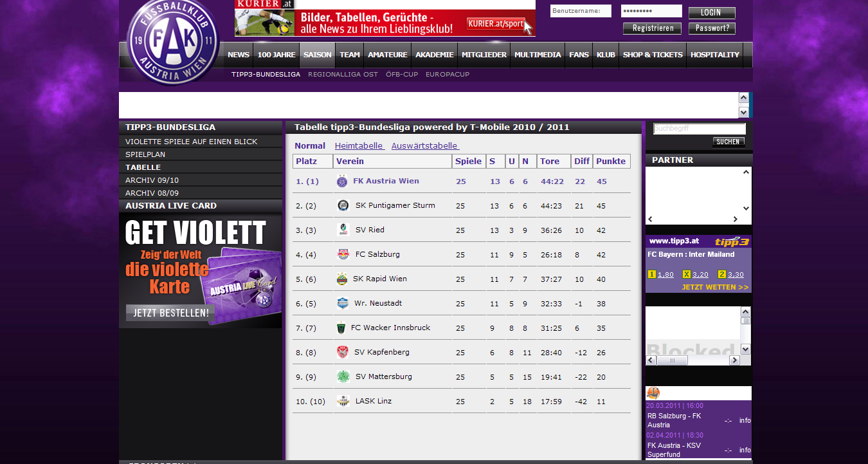Open the AKADEMIE menu
868x464 pixels.
(x=435, y=55)
